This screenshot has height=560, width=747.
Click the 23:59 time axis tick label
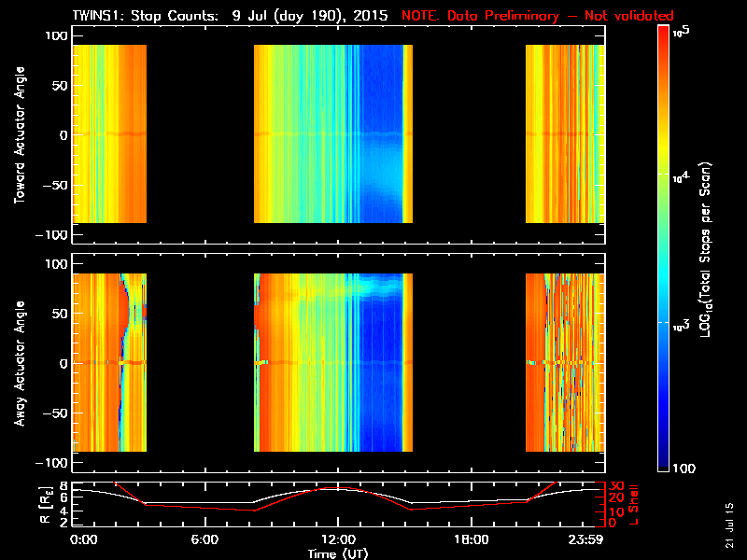587,540
